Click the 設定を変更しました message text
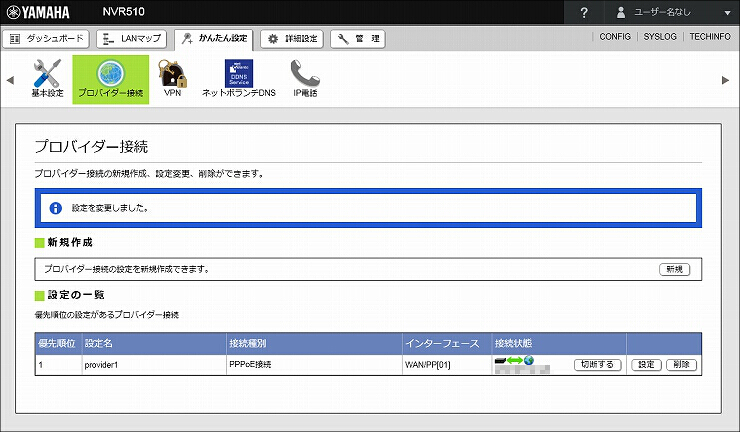740x432 pixels. click(x=110, y=208)
